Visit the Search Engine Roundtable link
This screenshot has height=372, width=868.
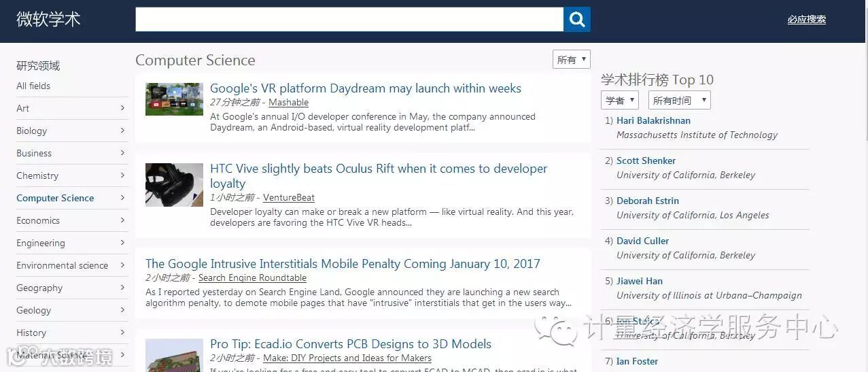click(252, 278)
